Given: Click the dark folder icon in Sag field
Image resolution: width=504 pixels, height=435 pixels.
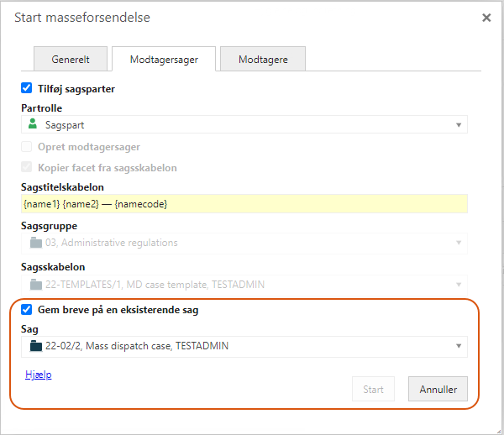Looking at the screenshot, I should 36,346.
